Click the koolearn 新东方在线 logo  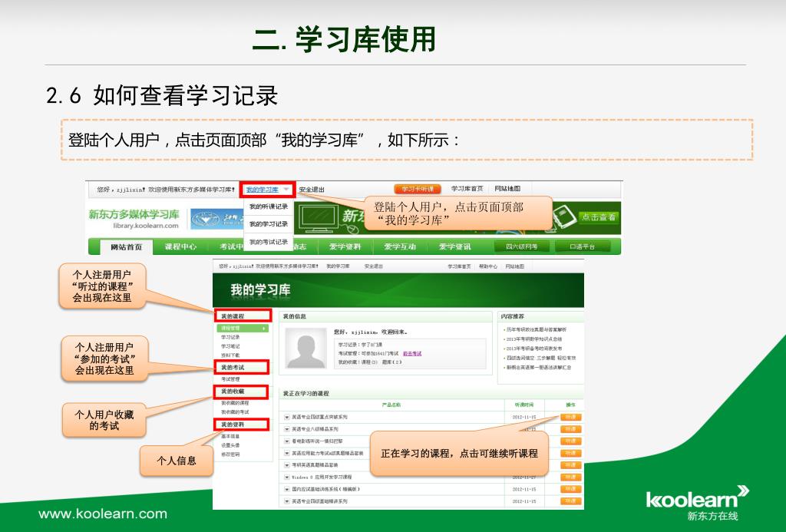[697, 503]
